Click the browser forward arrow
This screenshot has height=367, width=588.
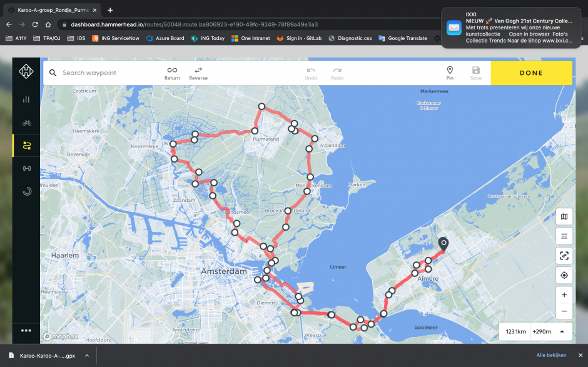(x=22, y=24)
